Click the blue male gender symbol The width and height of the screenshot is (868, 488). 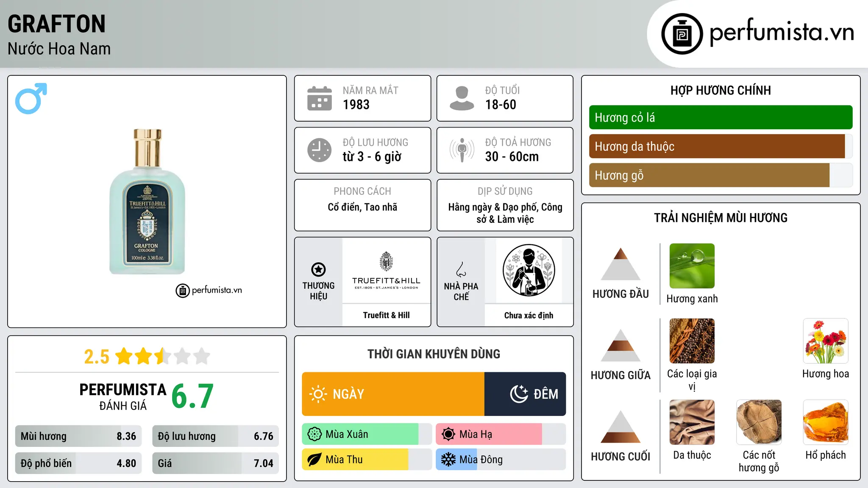coord(31,98)
